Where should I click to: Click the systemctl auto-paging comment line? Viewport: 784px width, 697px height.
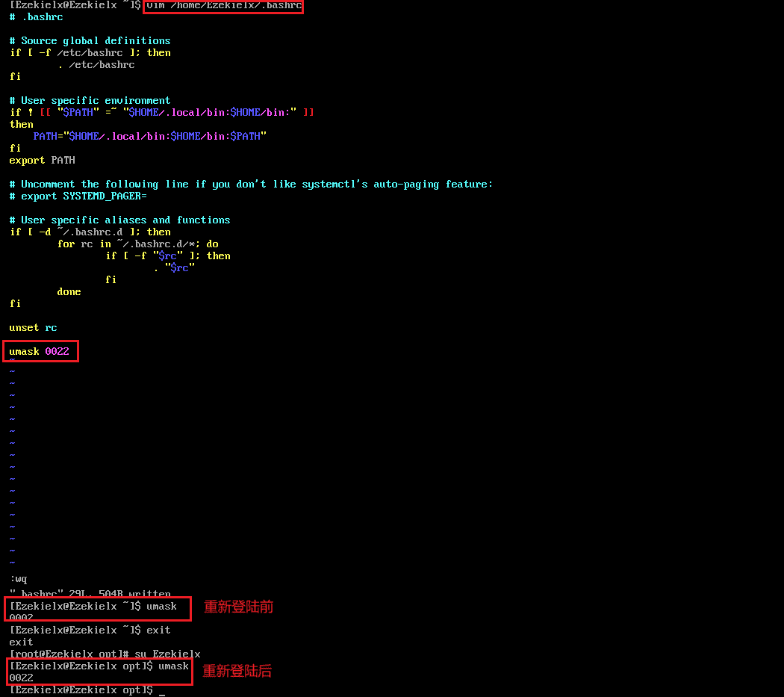pos(251,185)
